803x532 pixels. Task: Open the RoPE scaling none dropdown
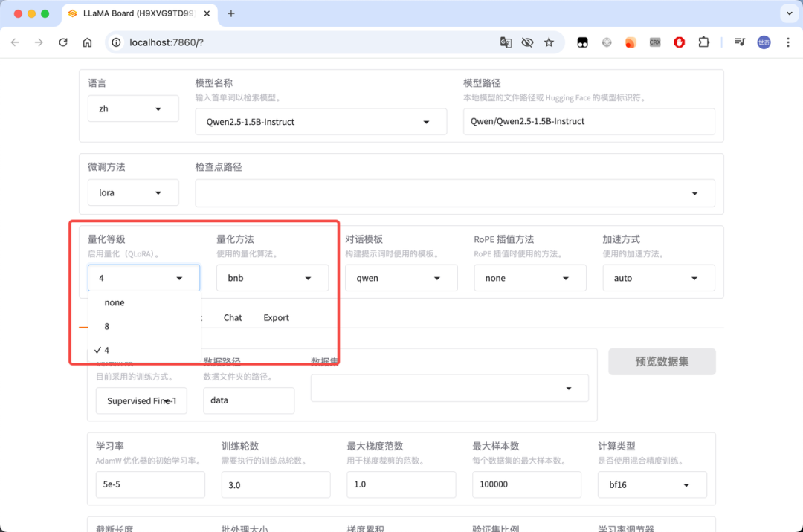pyautogui.click(x=530, y=278)
